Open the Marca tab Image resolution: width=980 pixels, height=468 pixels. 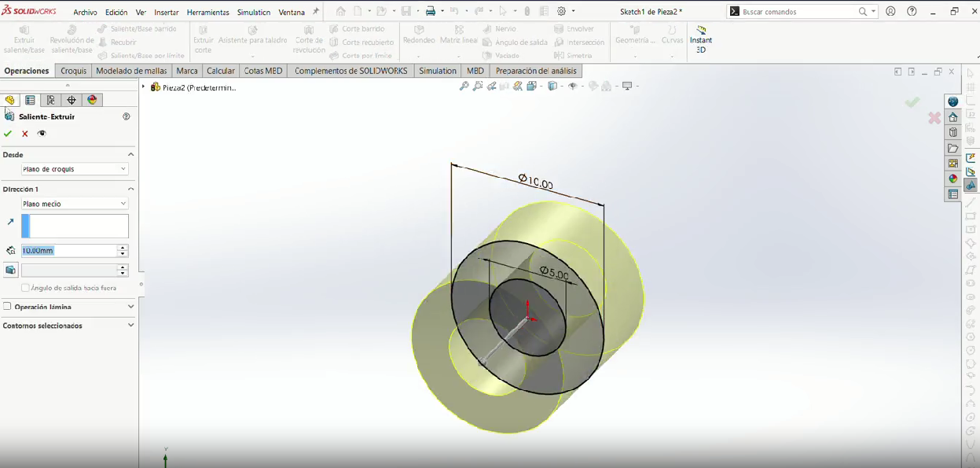[x=187, y=71]
